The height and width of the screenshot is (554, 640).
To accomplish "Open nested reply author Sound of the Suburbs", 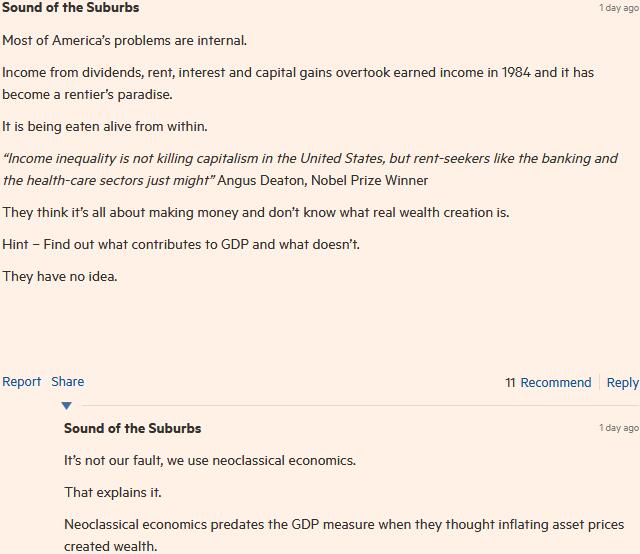I will tap(133, 429).
